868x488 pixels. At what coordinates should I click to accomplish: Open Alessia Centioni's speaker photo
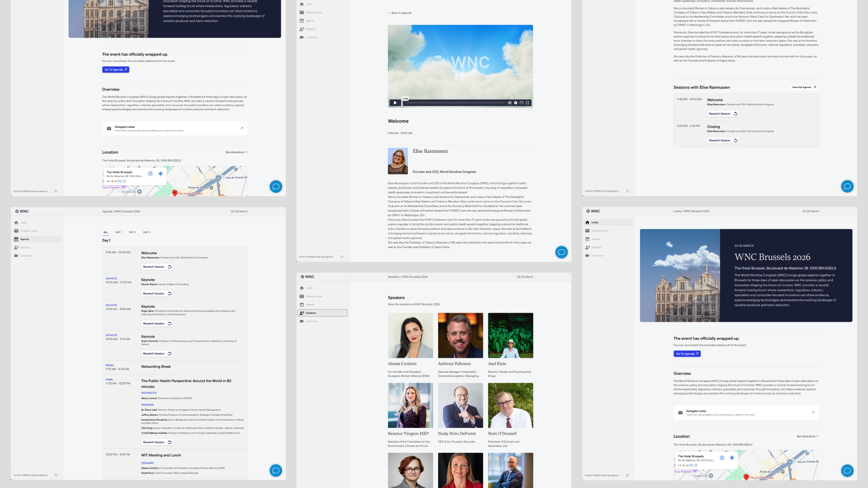coord(410,335)
